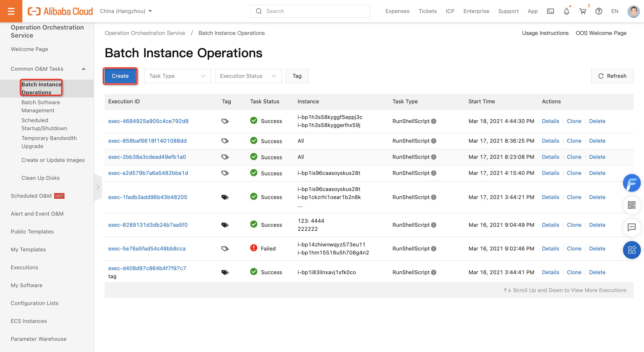Viewport: 644px width, 352px height.
Task: Click the help question mark icon
Action: [x=599, y=11]
